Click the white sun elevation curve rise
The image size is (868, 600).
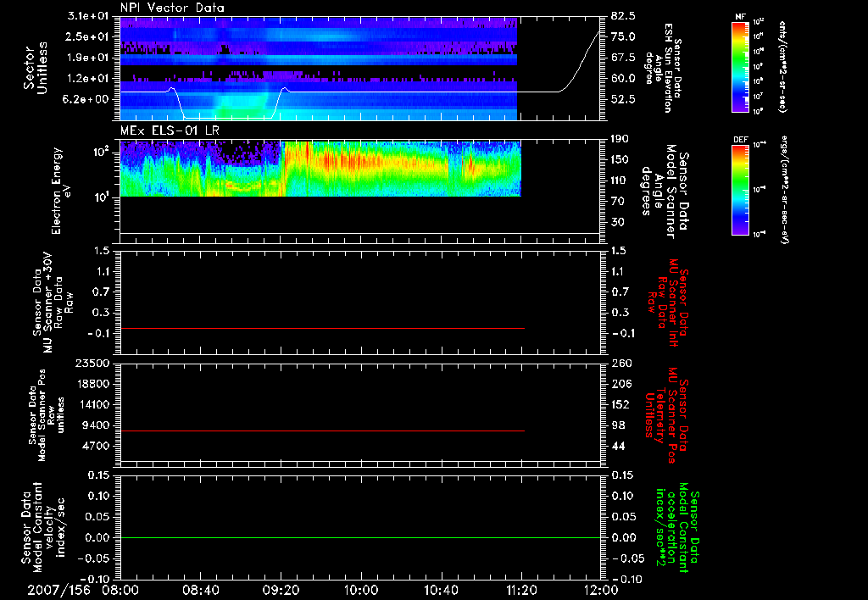[579, 61]
